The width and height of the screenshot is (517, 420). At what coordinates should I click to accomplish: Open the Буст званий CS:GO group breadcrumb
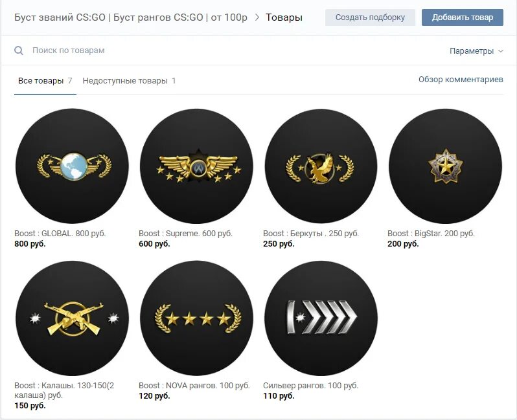coord(131,17)
